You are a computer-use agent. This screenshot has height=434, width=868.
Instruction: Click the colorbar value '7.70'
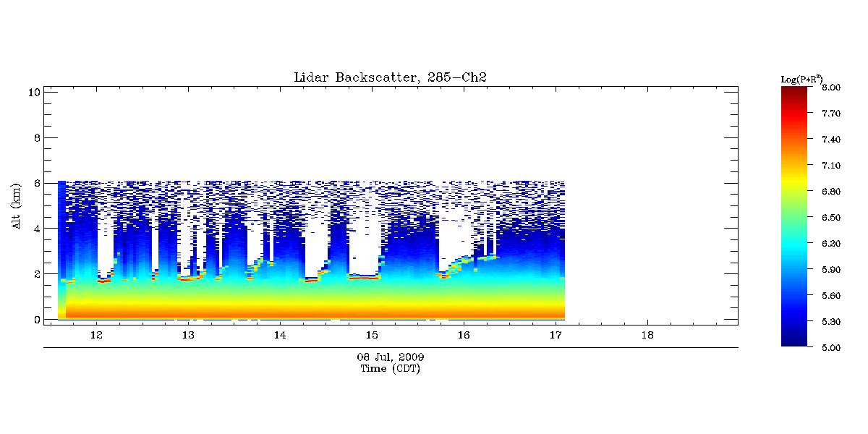832,114
